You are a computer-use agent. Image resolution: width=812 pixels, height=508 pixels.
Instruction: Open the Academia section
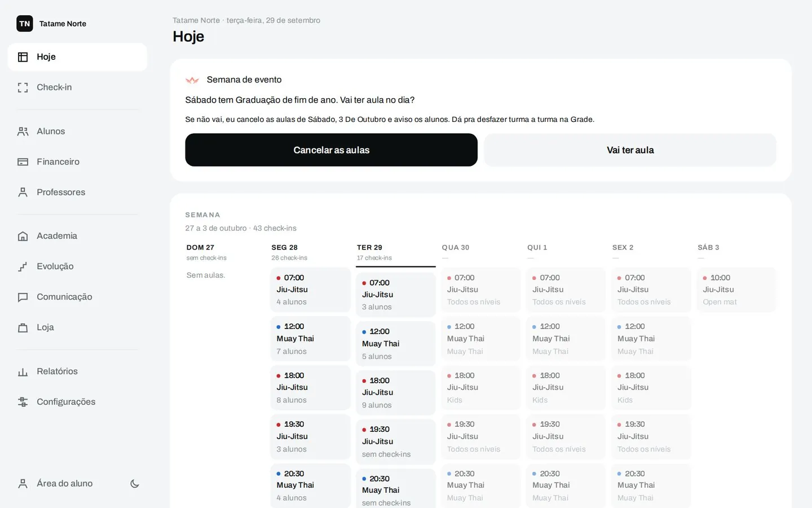(x=77, y=236)
